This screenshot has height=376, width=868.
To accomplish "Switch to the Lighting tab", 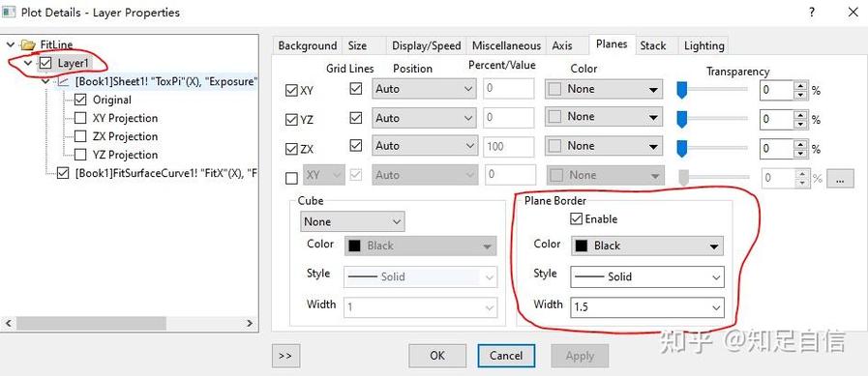I will [703, 45].
